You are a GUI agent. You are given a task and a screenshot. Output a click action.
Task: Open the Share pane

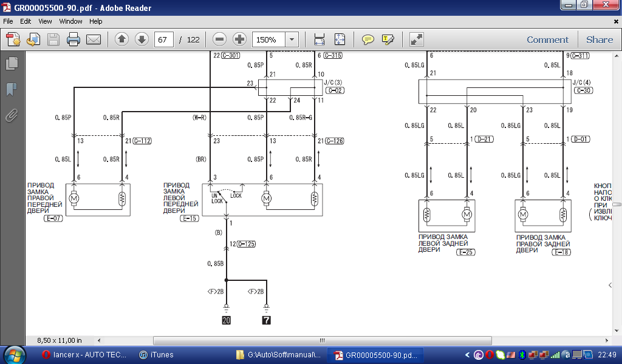[x=600, y=39]
